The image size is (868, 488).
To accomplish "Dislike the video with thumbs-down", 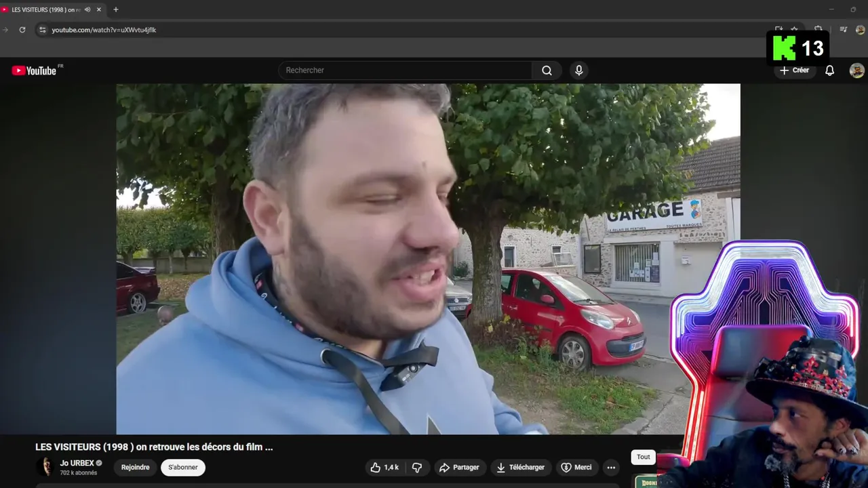I will click(417, 468).
